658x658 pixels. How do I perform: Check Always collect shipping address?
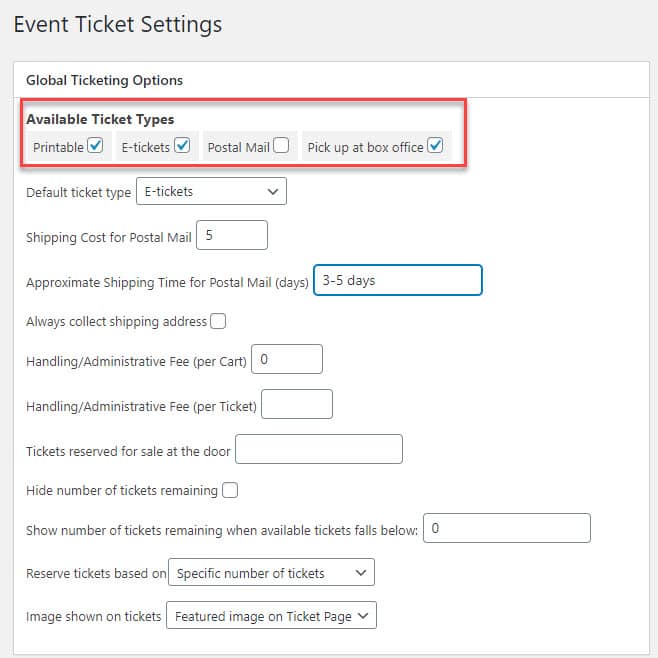point(218,321)
